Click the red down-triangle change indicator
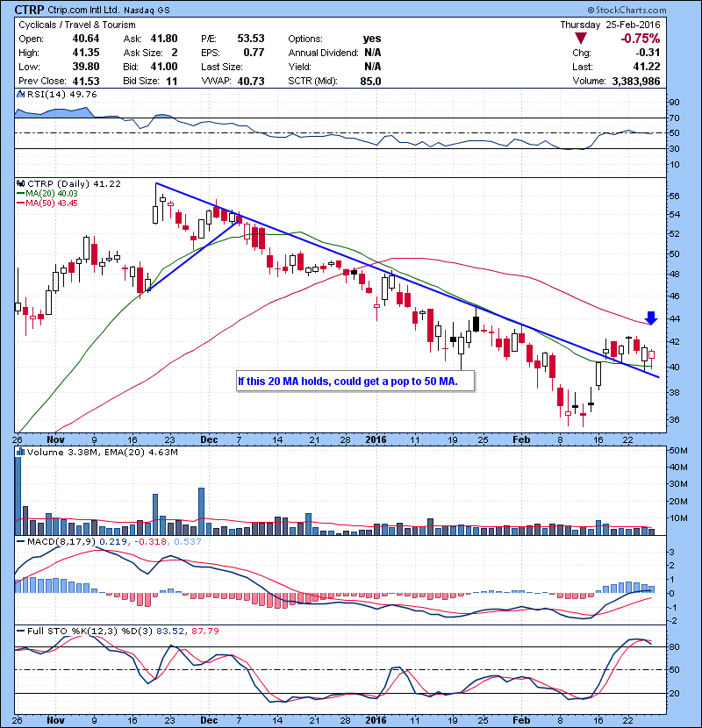Screen dimensions: 702x728 [580, 39]
